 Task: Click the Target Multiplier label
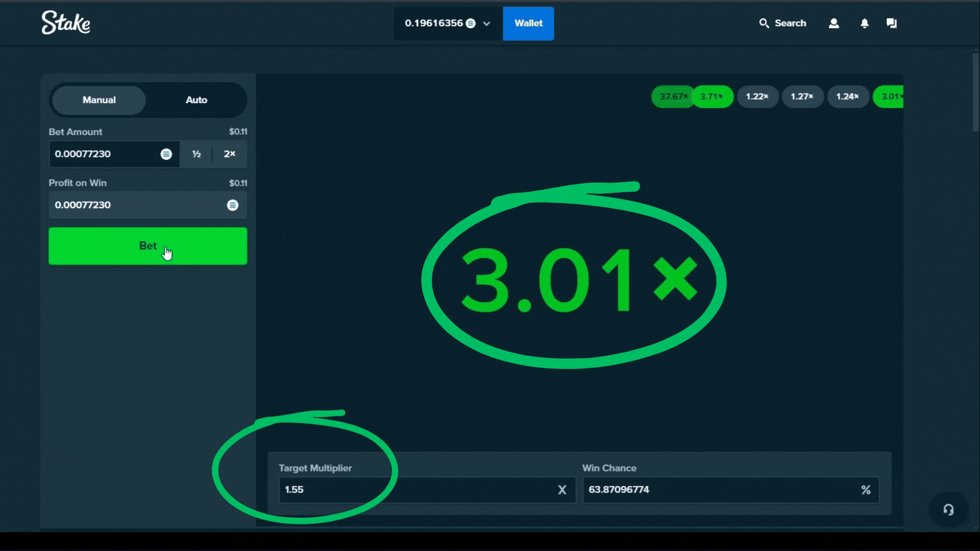tap(315, 468)
